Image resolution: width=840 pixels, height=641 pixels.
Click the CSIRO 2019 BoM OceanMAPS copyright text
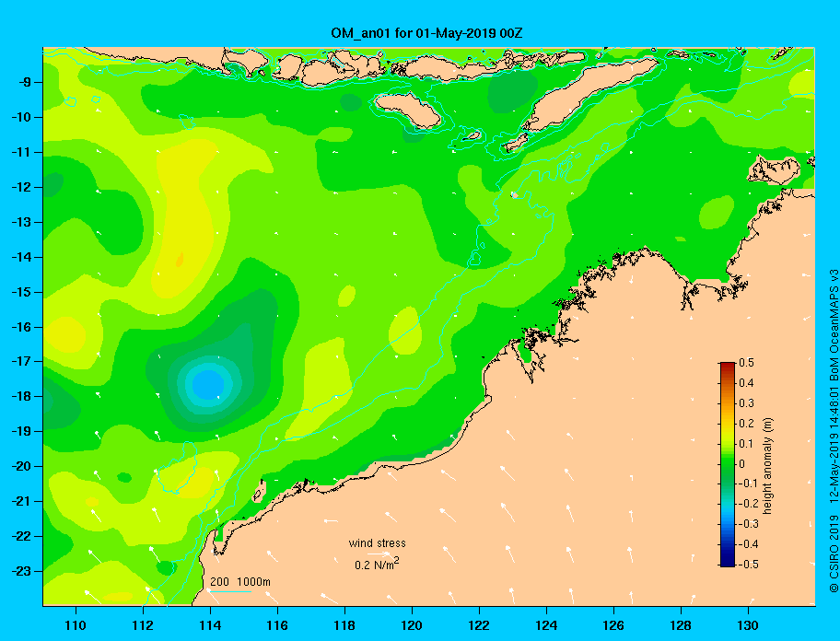point(834,430)
